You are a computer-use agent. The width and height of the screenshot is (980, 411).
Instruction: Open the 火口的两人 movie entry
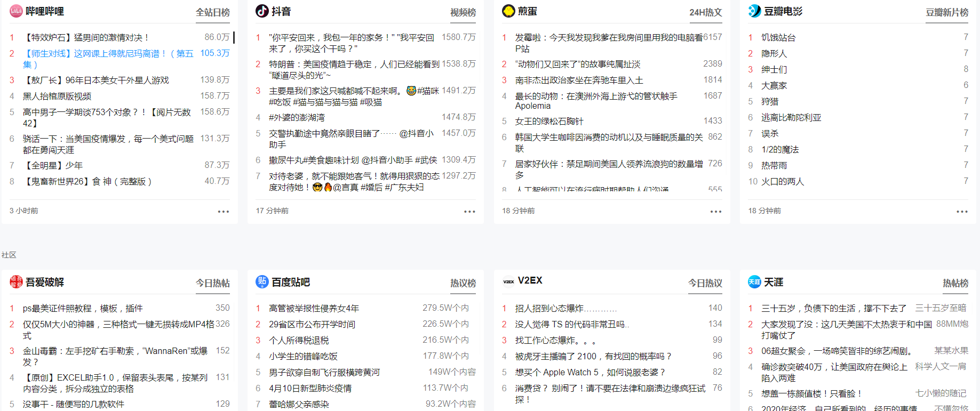pos(783,181)
